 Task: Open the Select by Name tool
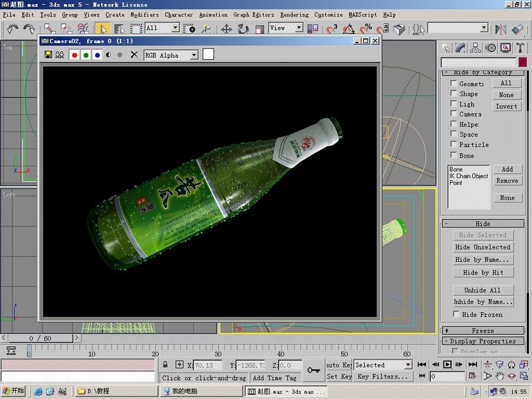click(118, 29)
